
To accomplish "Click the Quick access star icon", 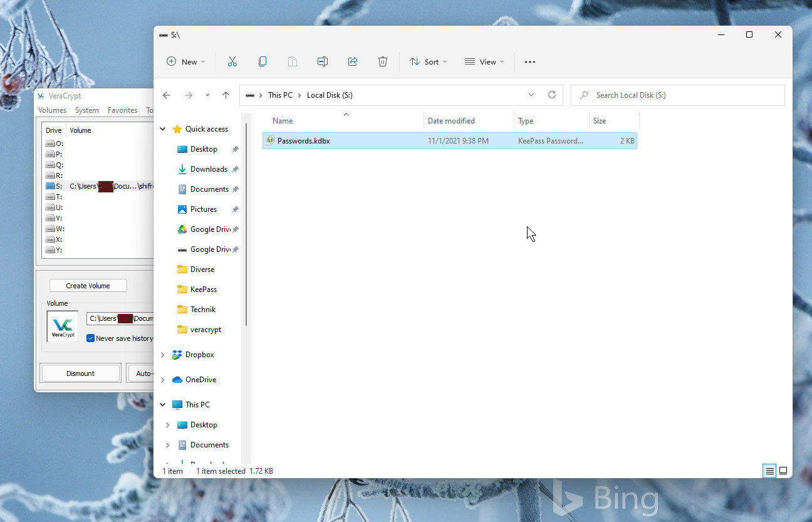I will [x=177, y=129].
